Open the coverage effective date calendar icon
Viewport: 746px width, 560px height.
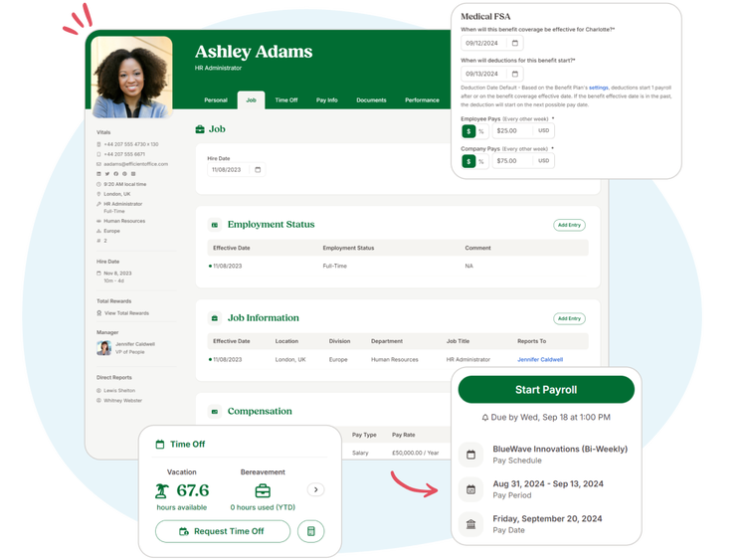click(515, 43)
